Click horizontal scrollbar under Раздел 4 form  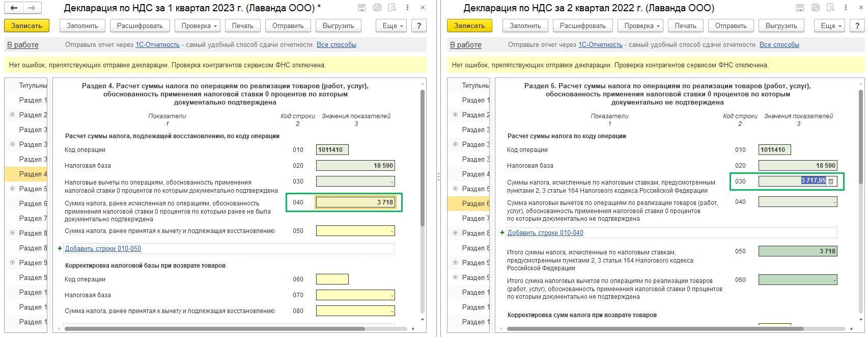[214, 329]
